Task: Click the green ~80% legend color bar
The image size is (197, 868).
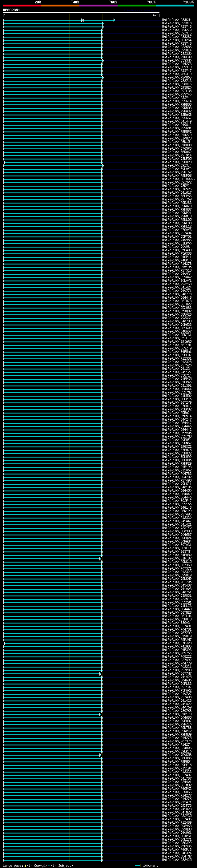Action: point(136,6)
